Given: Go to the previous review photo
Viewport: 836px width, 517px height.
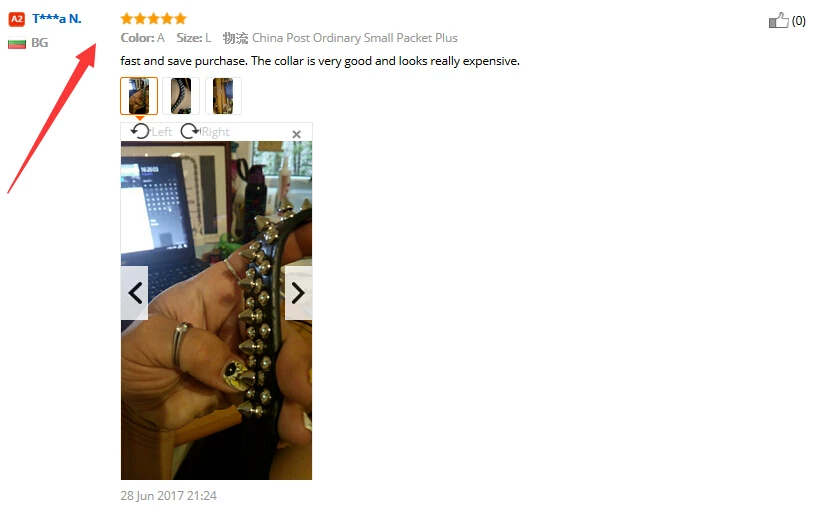Looking at the screenshot, I should [134, 293].
